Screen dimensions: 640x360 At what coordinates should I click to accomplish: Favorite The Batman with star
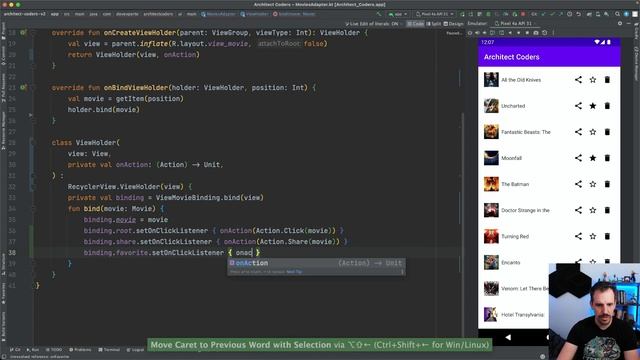click(x=593, y=184)
